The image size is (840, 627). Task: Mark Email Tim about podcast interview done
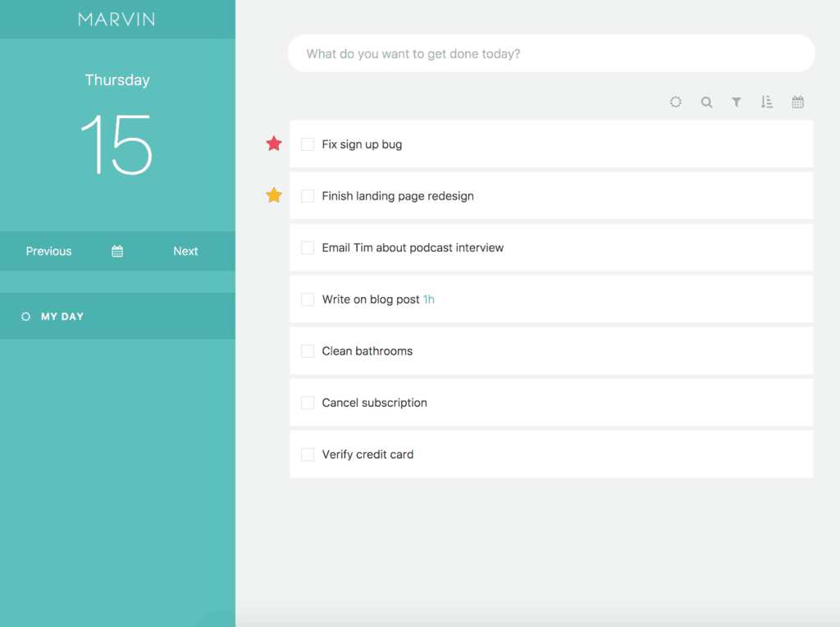tap(308, 248)
